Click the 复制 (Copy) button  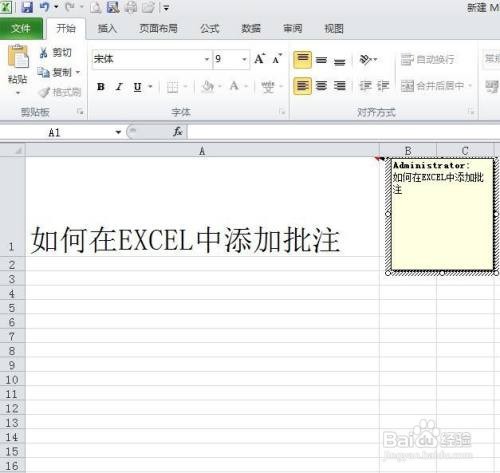pos(55,72)
